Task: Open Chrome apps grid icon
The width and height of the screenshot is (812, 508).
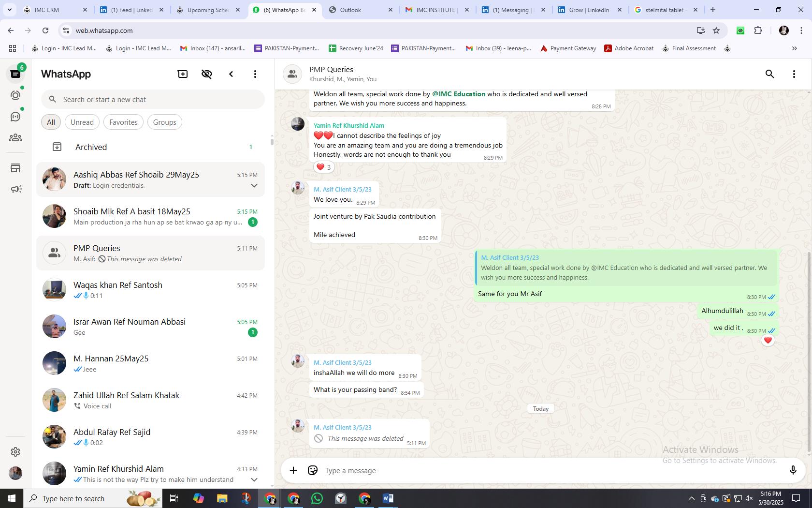Action: click(13, 48)
